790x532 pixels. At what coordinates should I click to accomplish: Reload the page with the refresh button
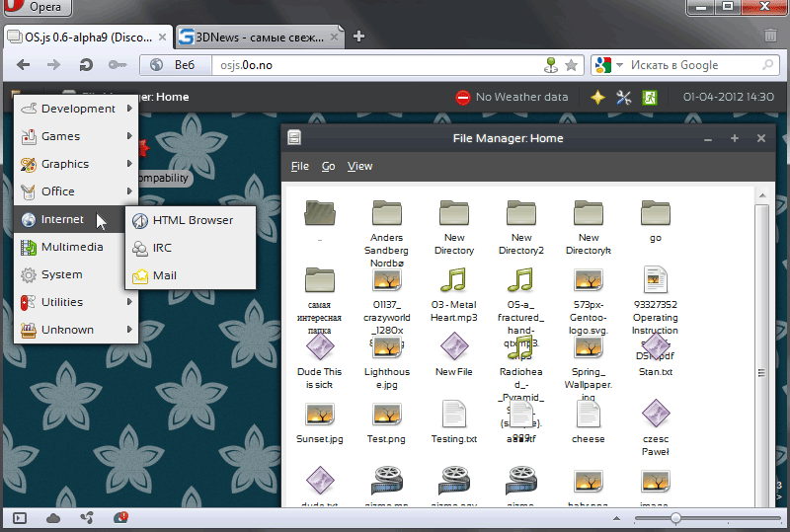(x=86, y=65)
